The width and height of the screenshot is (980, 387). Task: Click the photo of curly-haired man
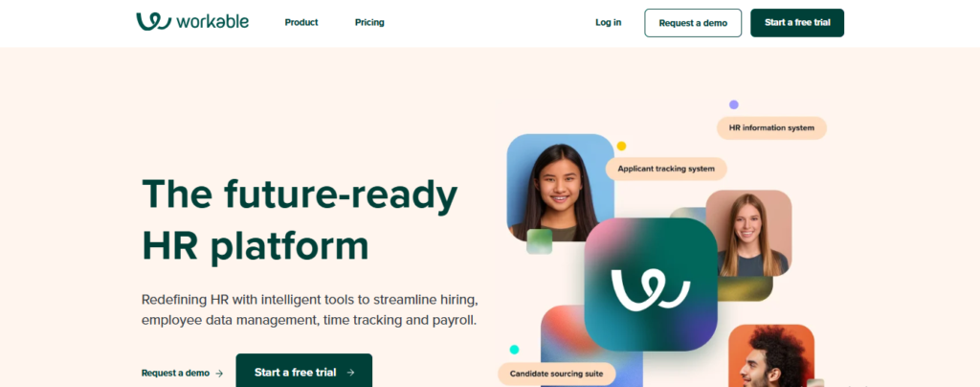[x=771, y=355]
